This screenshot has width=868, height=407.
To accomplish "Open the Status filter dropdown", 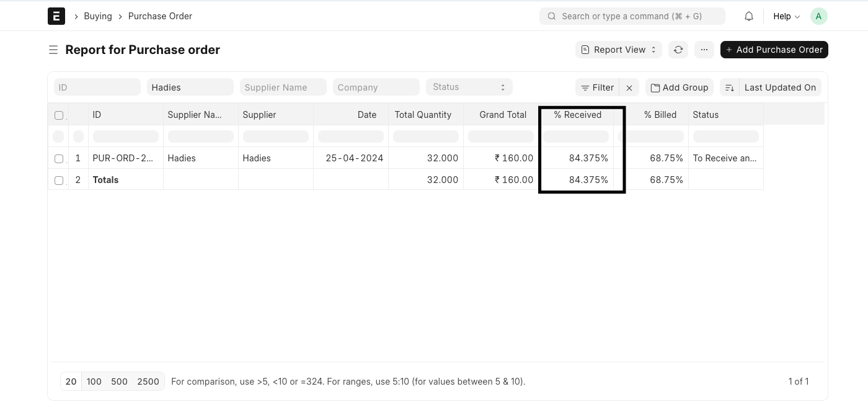I will [469, 87].
